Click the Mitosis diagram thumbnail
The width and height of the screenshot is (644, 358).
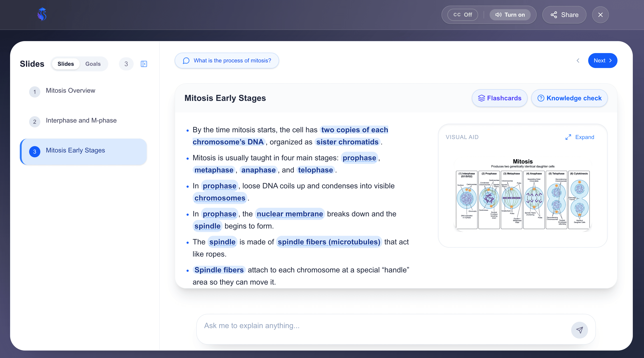[x=522, y=194]
